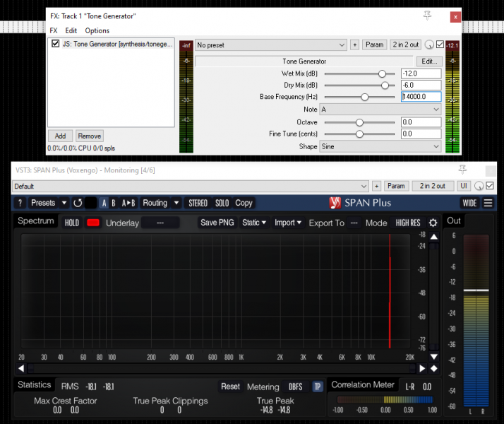The height and width of the screenshot is (424, 504).
Task: Click the SPAN undo arrow icon
Action: pos(78,203)
